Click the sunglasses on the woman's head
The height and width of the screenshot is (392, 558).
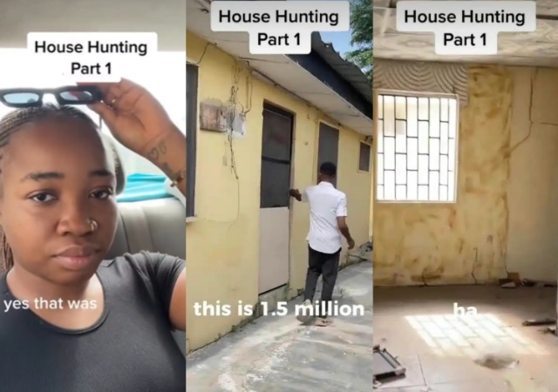pos(51,96)
